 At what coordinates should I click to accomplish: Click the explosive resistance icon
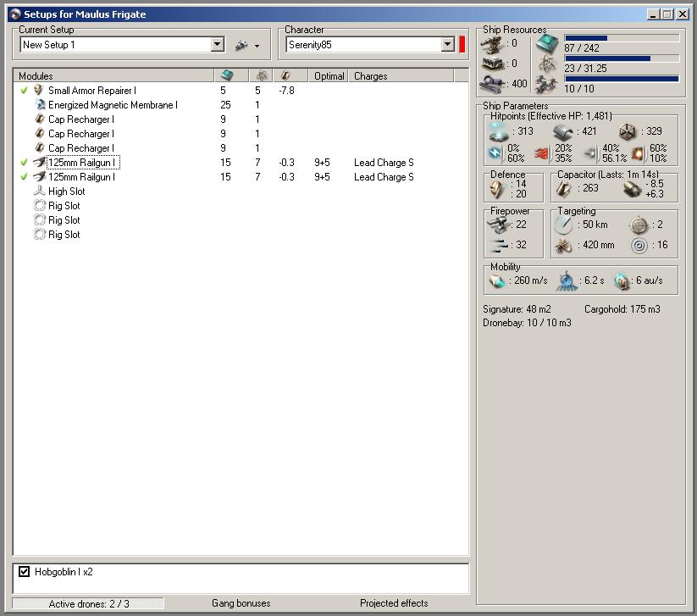(x=639, y=154)
